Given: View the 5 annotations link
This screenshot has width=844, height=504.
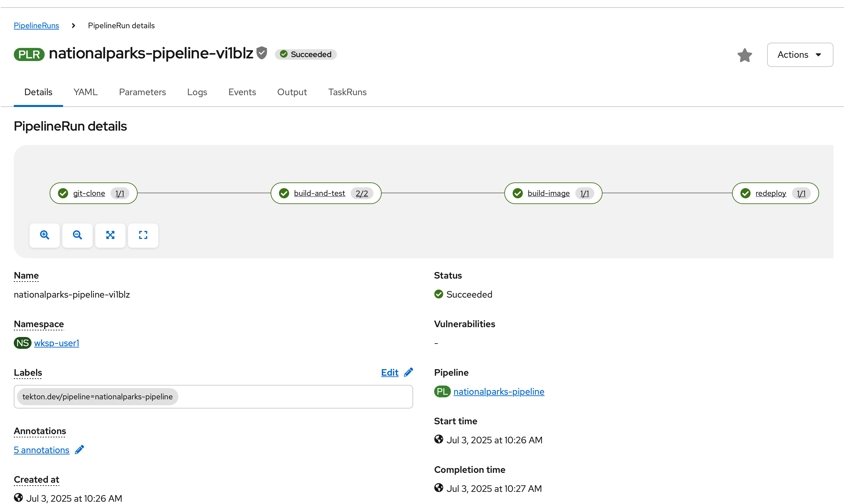Looking at the screenshot, I should pyautogui.click(x=41, y=450).
